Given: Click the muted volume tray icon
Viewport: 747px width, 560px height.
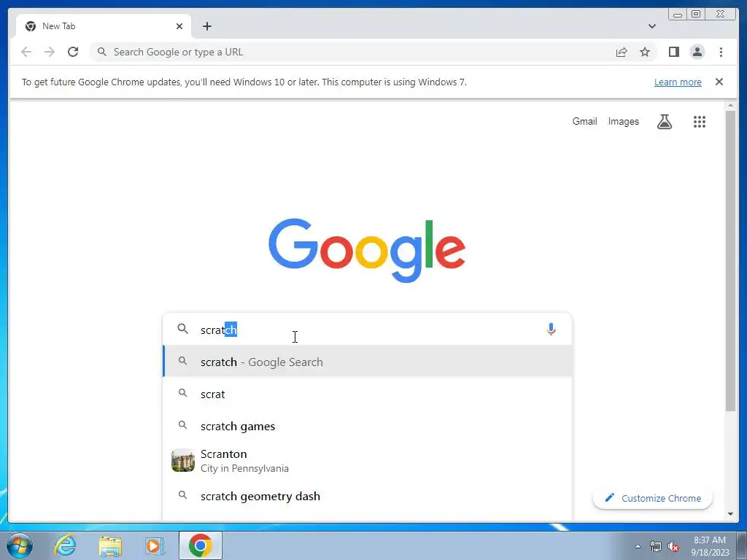Looking at the screenshot, I should 673,546.
